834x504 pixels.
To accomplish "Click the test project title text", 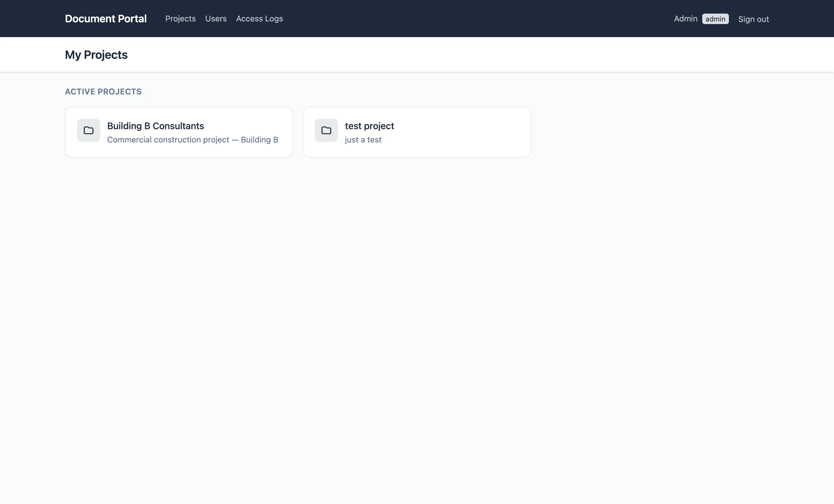I will (x=369, y=126).
